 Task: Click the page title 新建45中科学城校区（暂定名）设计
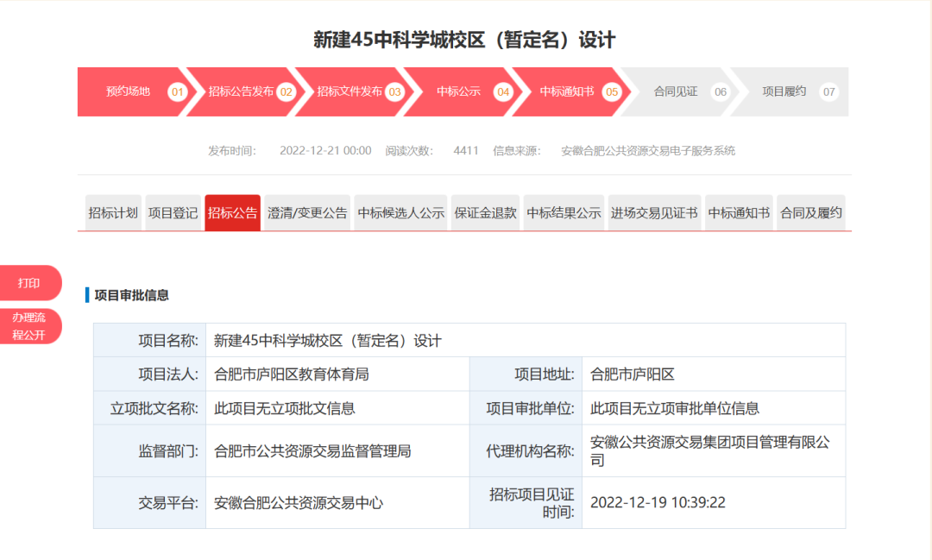tap(464, 40)
